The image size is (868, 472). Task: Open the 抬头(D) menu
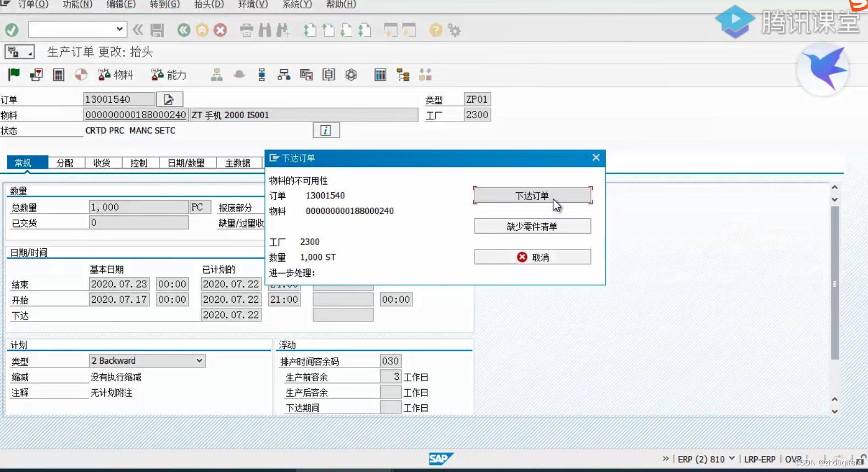tap(209, 4)
